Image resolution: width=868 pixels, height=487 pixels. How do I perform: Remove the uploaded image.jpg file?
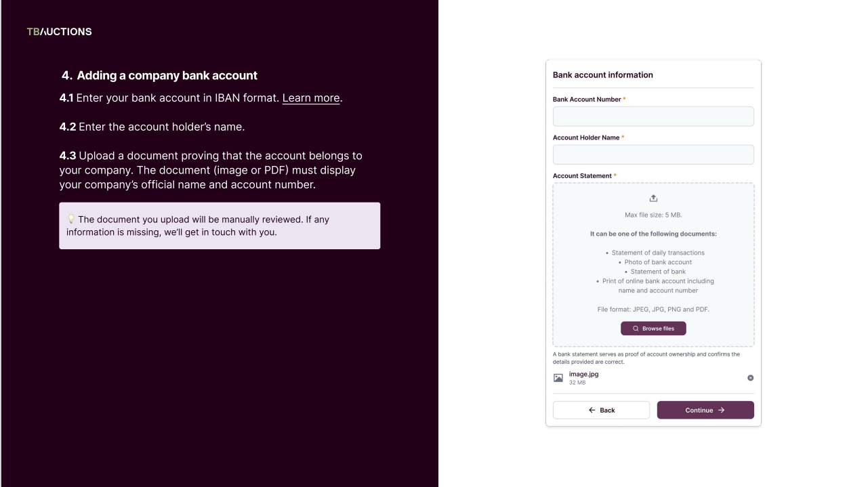click(750, 378)
